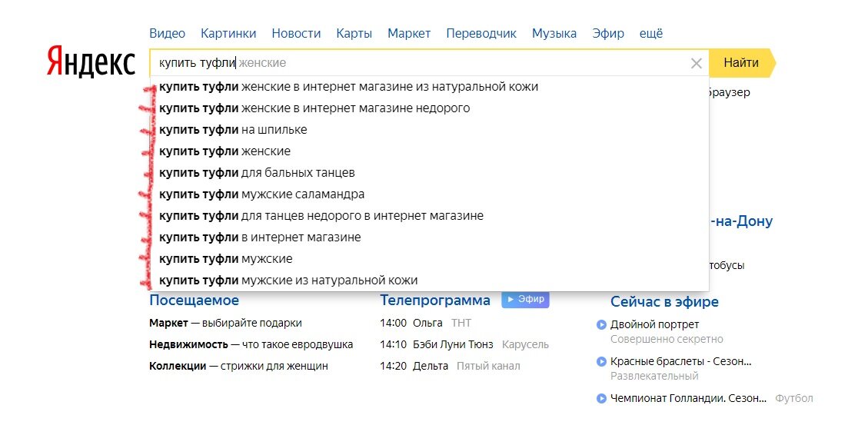The image size is (868, 425).
Task: Open the 14:00 Ольга ТНТ listing
Action: 426,323
